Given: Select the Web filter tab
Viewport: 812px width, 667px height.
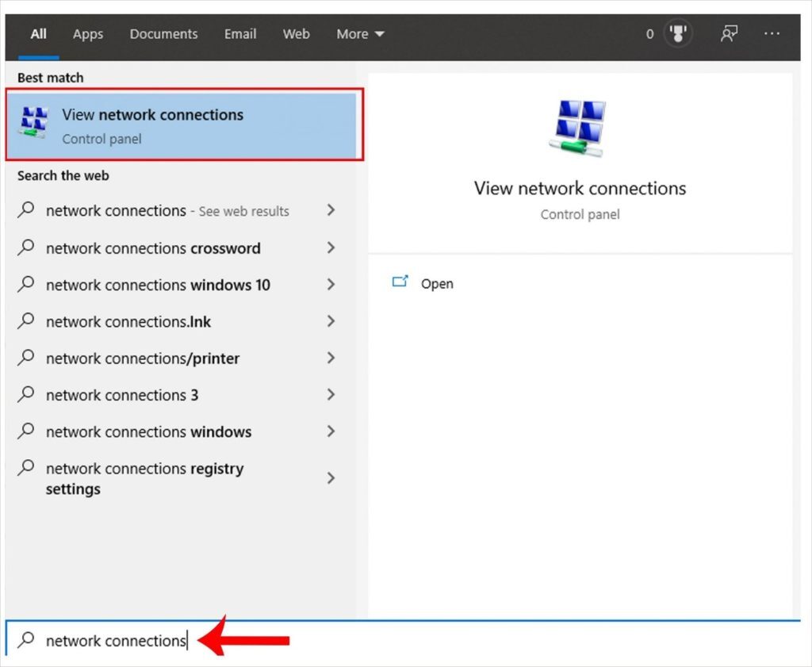Looking at the screenshot, I should click(296, 34).
